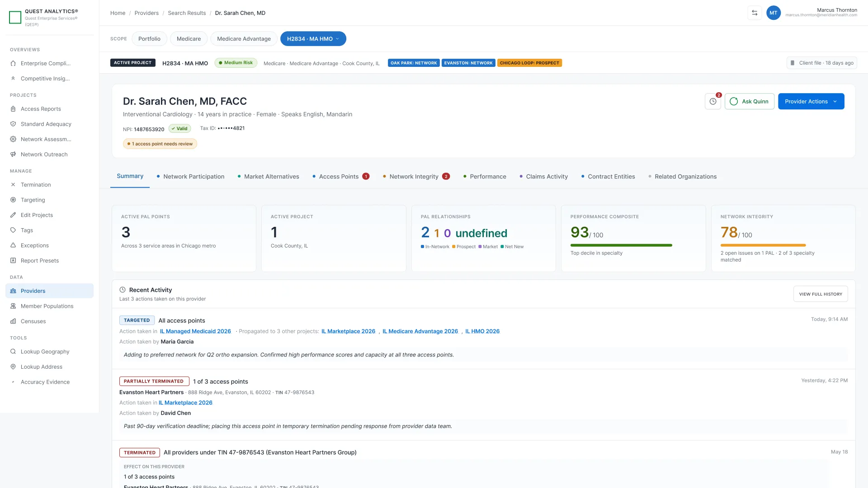Open IL Managed Medicaid 2026 link
The height and width of the screenshot is (488, 868).
[195, 332]
